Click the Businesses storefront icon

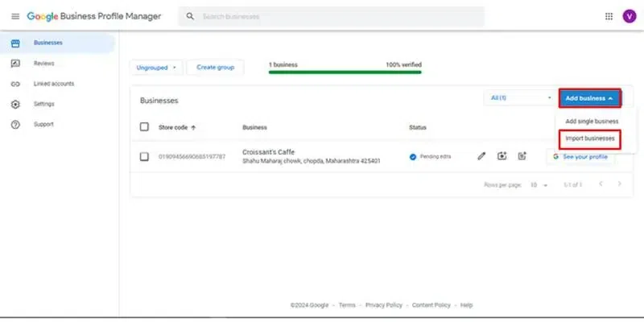coord(15,43)
